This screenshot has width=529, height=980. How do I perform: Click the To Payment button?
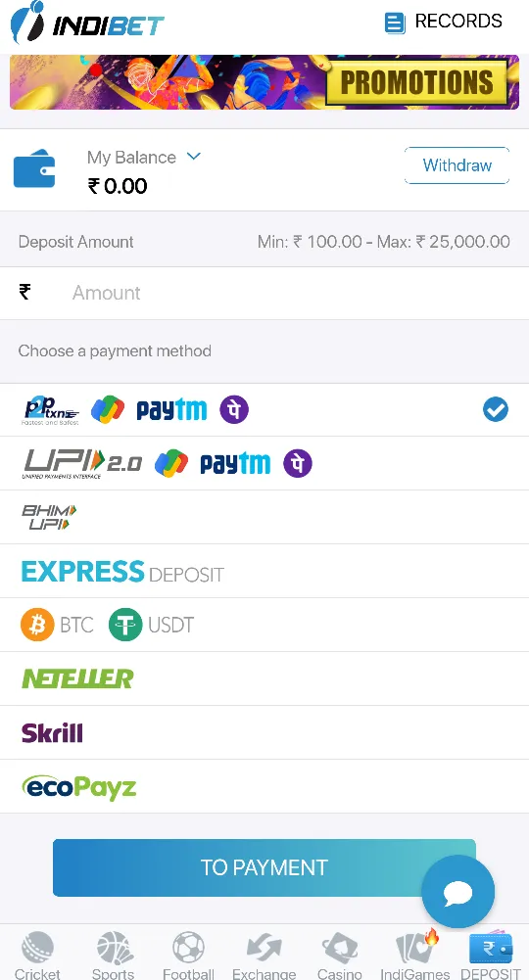tap(264, 867)
